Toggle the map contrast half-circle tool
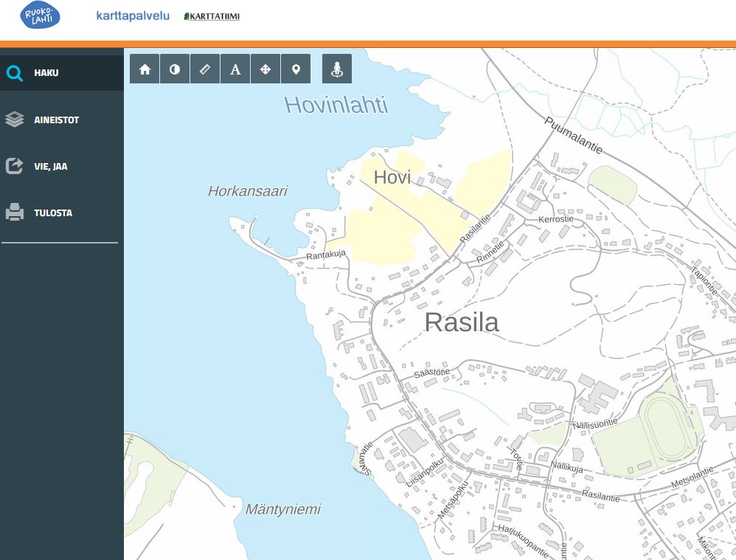The image size is (736, 560). (175, 69)
